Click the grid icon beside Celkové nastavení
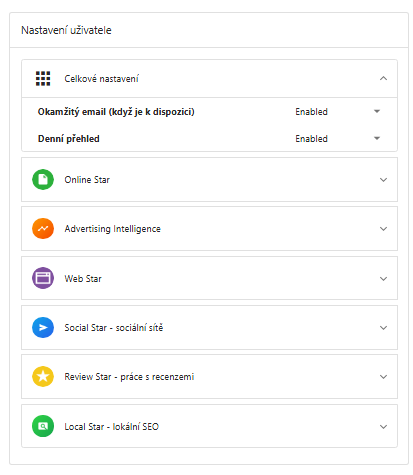The image size is (413, 475). (x=43, y=79)
